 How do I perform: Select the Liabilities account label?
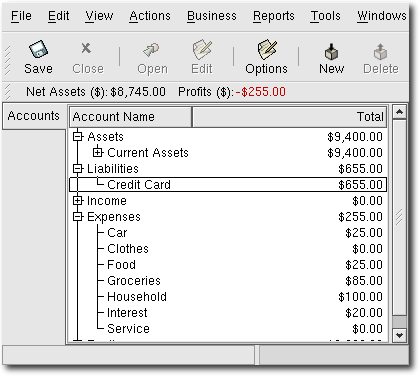pyautogui.click(x=113, y=169)
